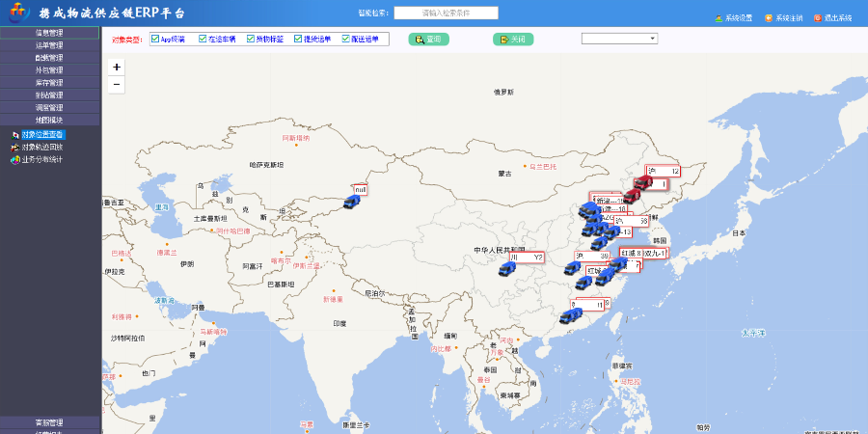Expand the 信息管理 sidebar section
The image size is (868, 434).
point(50,33)
